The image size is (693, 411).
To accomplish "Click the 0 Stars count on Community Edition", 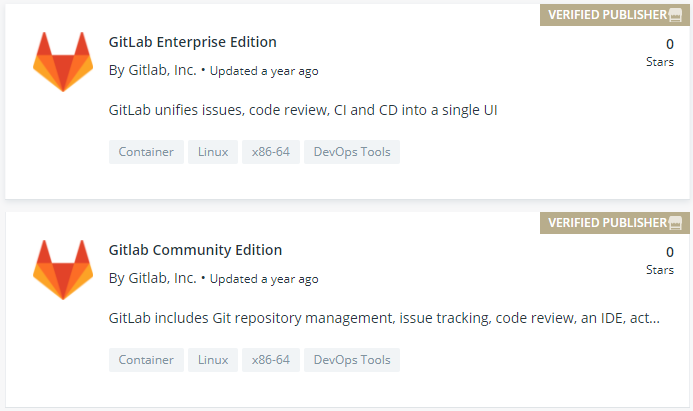I will 660,261.
